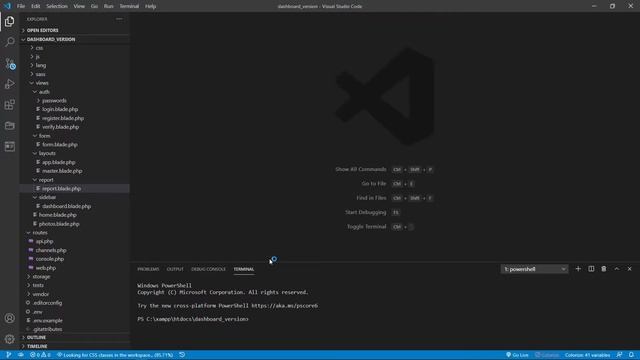Image resolution: width=640 pixels, height=360 pixels.
Task: Switch to the DEBUG CONSOLE tab
Action: point(208,269)
